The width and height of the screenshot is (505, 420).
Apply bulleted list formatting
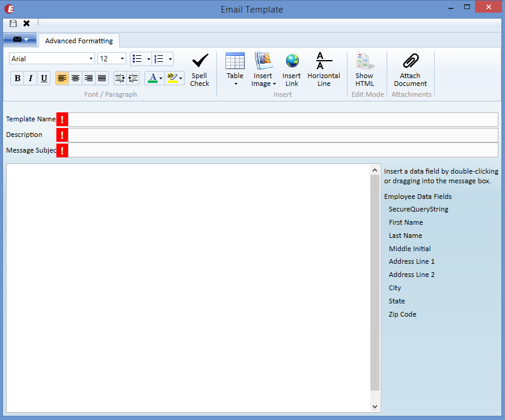pyautogui.click(x=138, y=59)
